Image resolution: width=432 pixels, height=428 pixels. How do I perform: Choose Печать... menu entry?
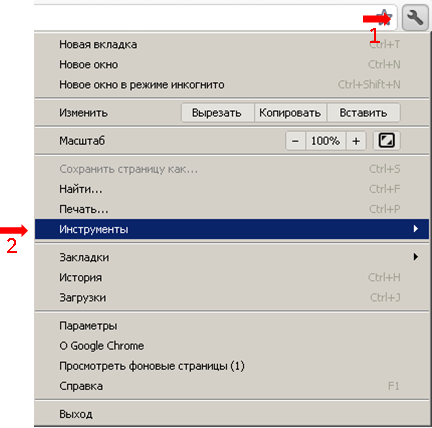coord(231,209)
